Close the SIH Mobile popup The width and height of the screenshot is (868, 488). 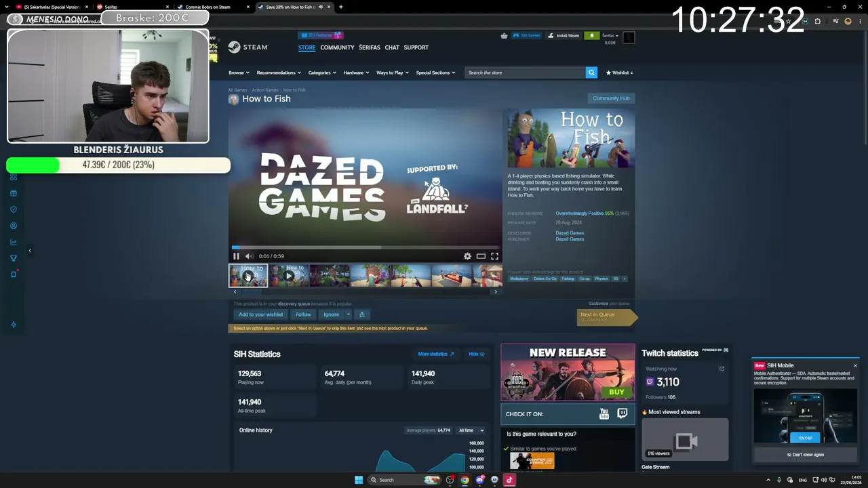pyautogui.click(x=855, y=366)
